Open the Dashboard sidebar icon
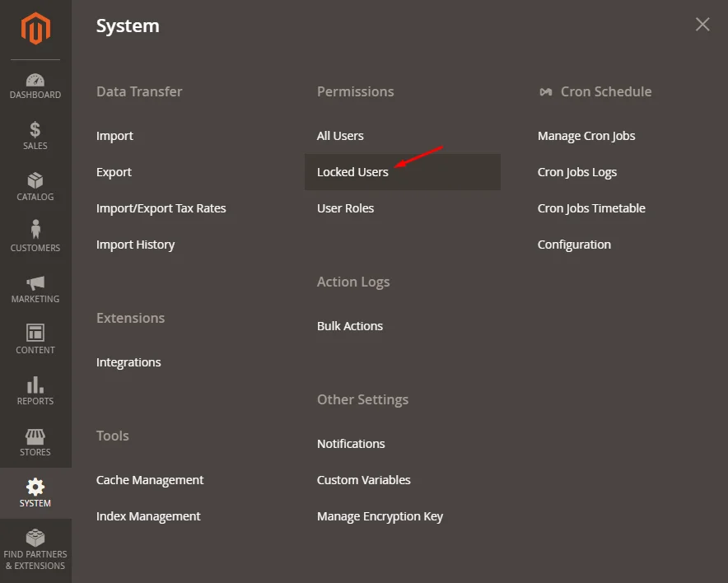728x583 pixels. [35, 81]
